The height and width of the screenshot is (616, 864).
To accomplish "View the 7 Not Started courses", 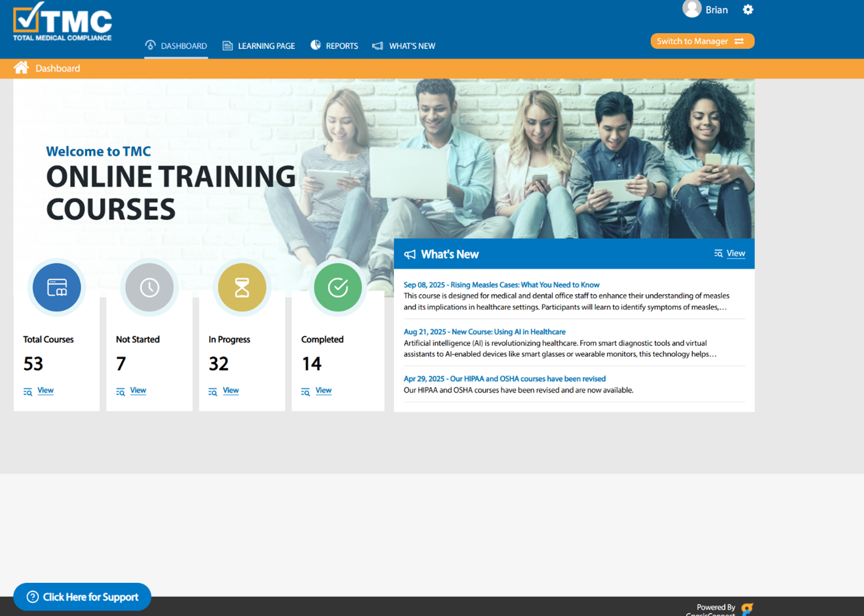I will coord(138,391).
